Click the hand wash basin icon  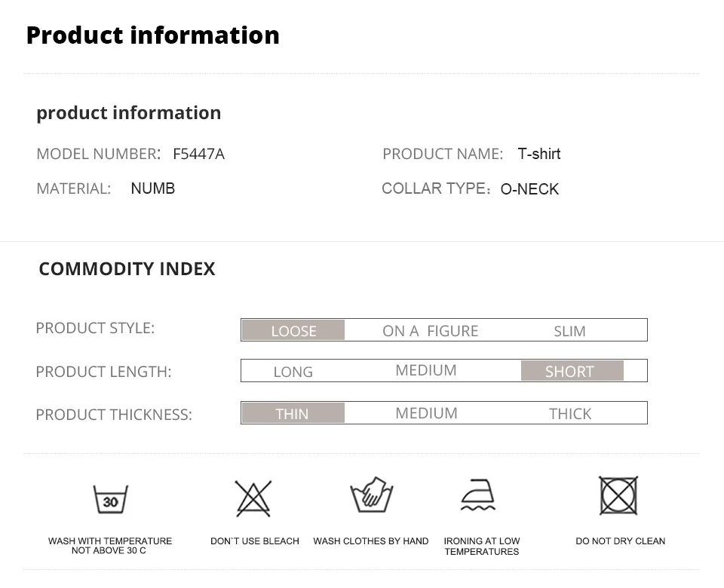(x=371, y=495)
